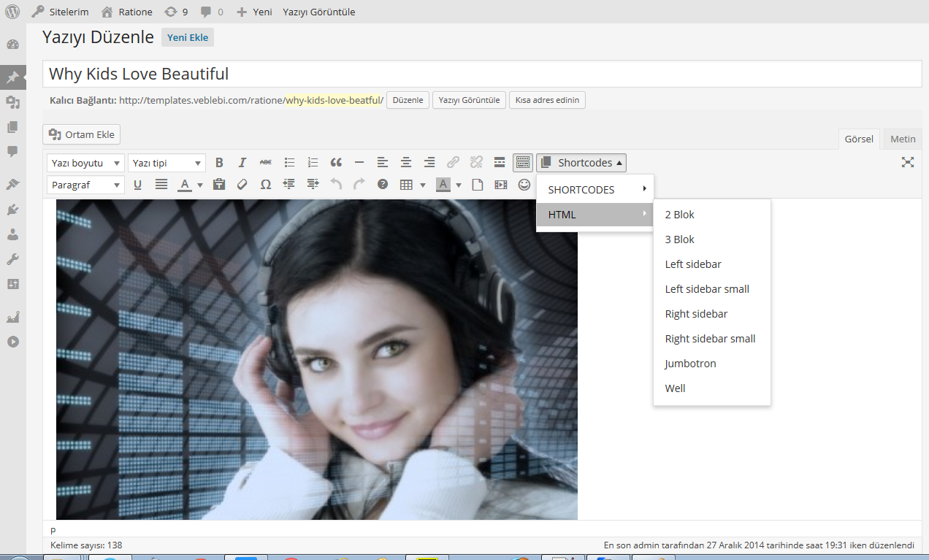Image resolution: width=929 pixels, height=560 pixels.
Task: Open the Yazı boyutu font size dropdown
Action: [85, 163]
